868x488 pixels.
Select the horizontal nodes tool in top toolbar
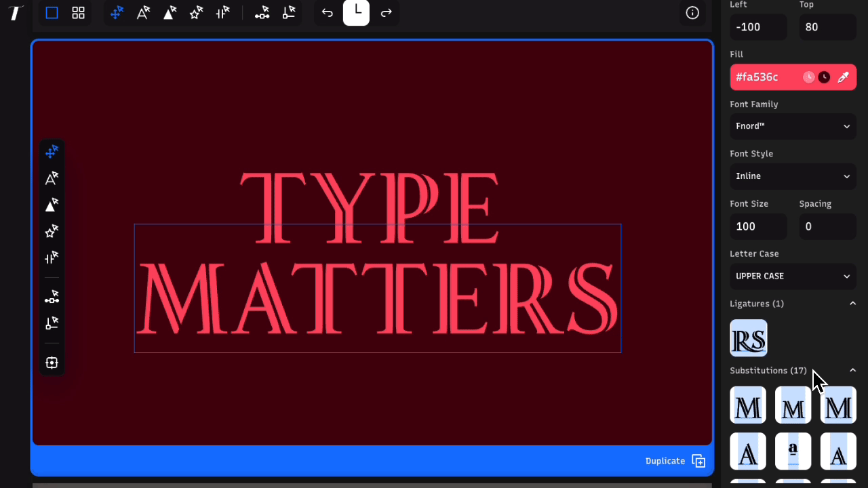(x=262, y=13)
